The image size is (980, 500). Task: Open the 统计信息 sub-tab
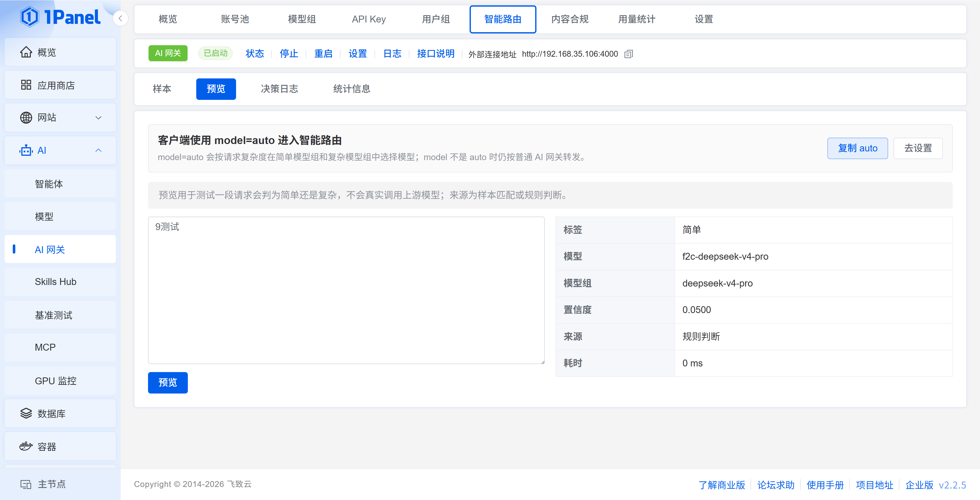pyautogui.click(x=351, y=89)
